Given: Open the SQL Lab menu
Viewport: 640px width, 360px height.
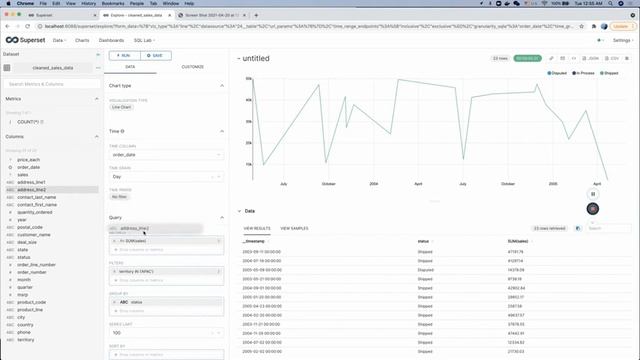Looking at the screenshot, I should click(x=144, y=40).
